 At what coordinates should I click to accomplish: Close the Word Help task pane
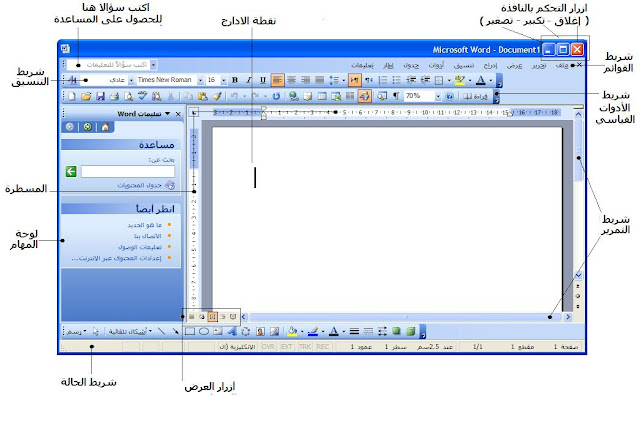(178, 114)
